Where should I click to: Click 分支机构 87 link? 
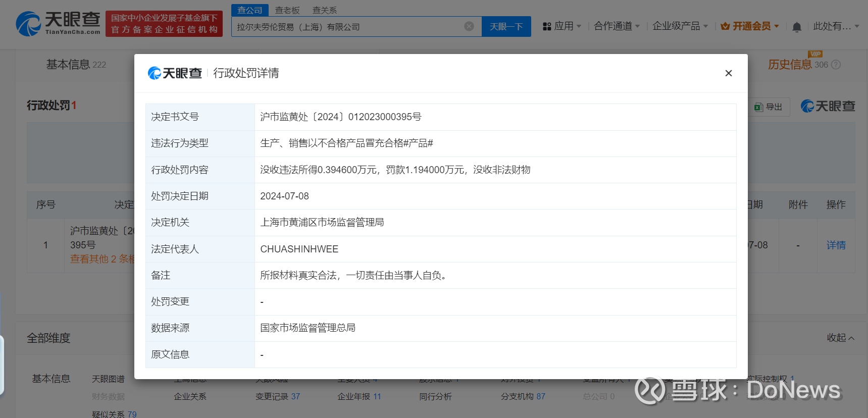pyautogui.click(x=523, y=397)
